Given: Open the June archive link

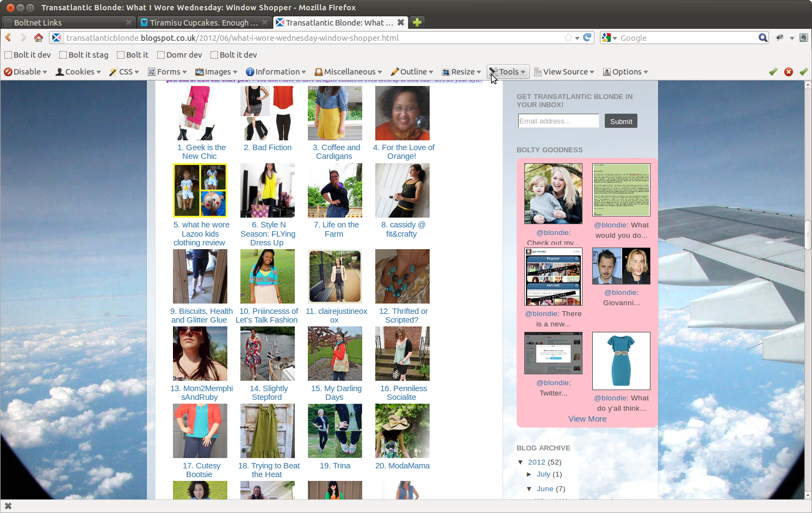Looking at the screenshot, I should 545,489.
